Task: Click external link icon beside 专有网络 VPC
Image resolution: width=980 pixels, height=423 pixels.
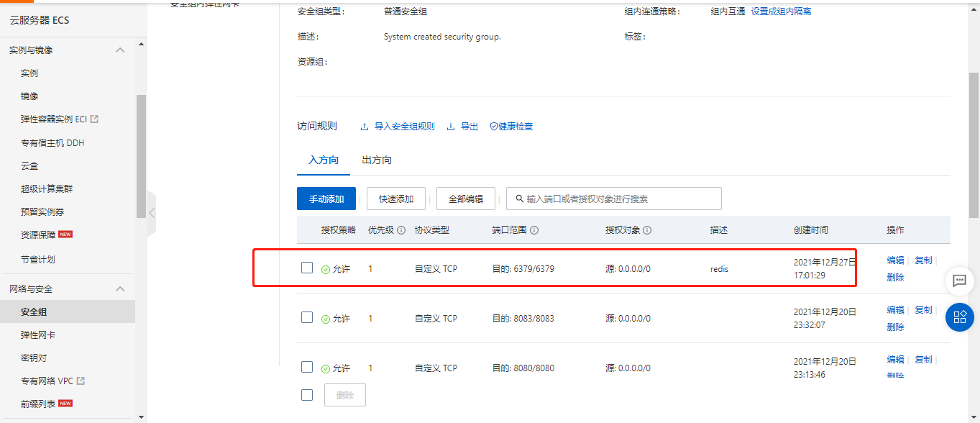Action: (81, 381)
